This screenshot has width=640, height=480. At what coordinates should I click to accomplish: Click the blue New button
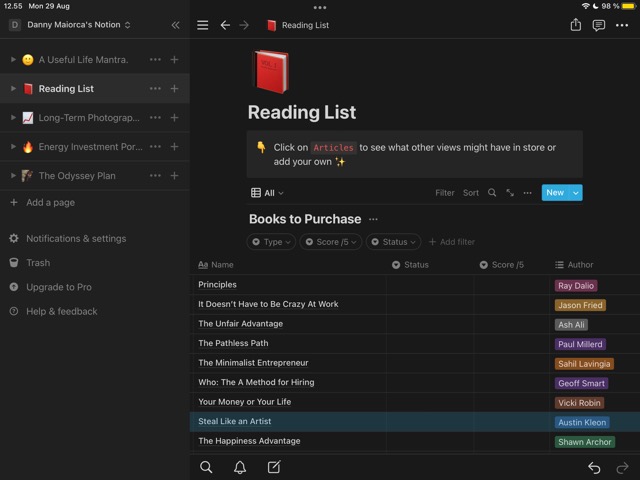[x=555, y=193]
